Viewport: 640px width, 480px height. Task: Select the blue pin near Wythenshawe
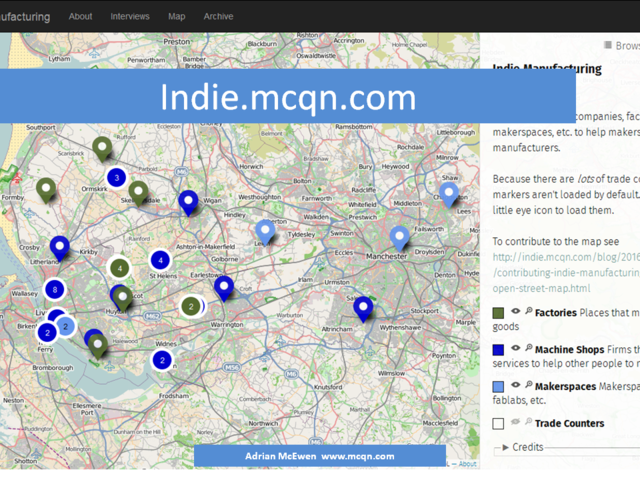tap(363, 309)
